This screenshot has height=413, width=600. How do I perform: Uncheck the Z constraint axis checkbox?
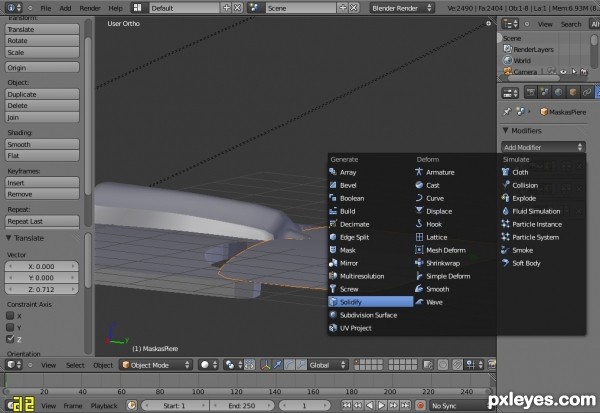pyautogui.click(x=10, y=339)
